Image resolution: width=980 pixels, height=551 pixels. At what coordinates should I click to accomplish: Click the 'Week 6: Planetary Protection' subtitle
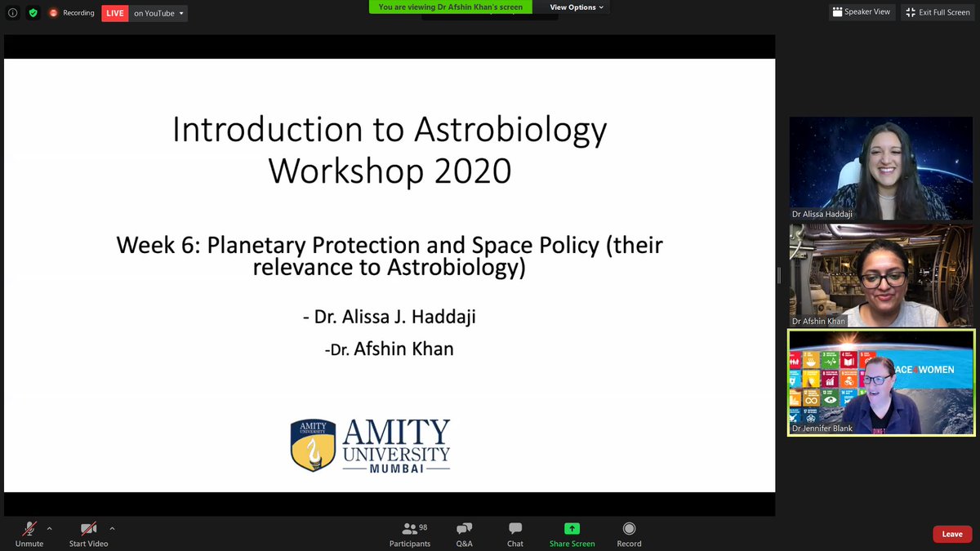pyautogui.click(x=390, y=256)
